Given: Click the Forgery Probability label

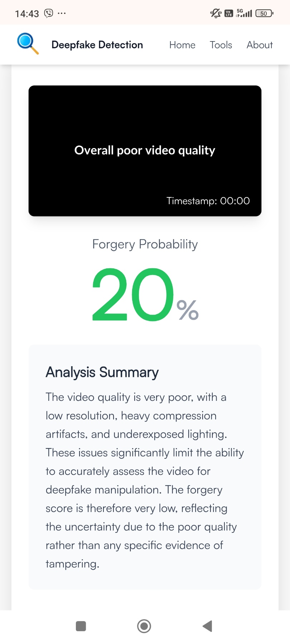Looking at the screenshot, I should click(x=145, y=244).
